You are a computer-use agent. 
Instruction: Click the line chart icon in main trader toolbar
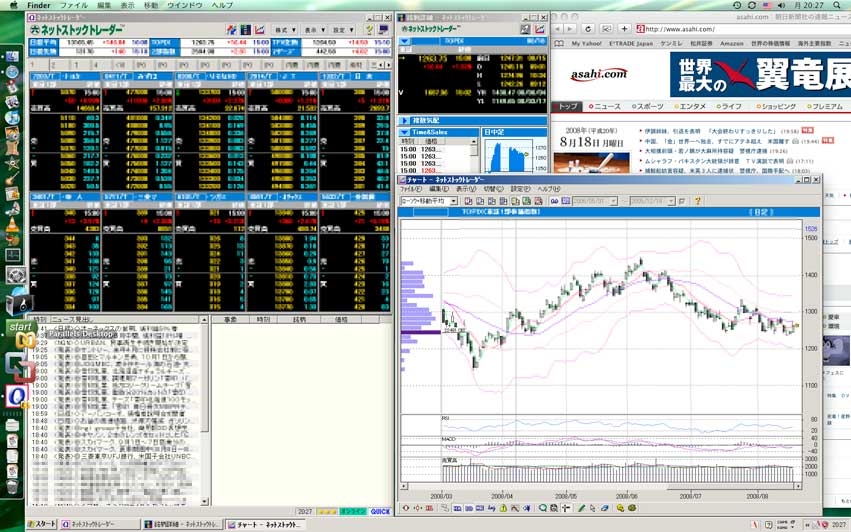point(260,29)
